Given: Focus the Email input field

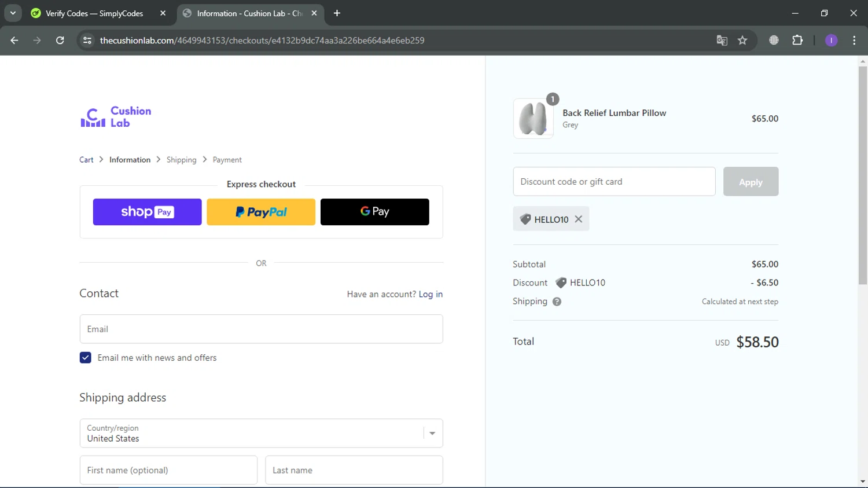Looking at the screenshot, I should [261, 329].
